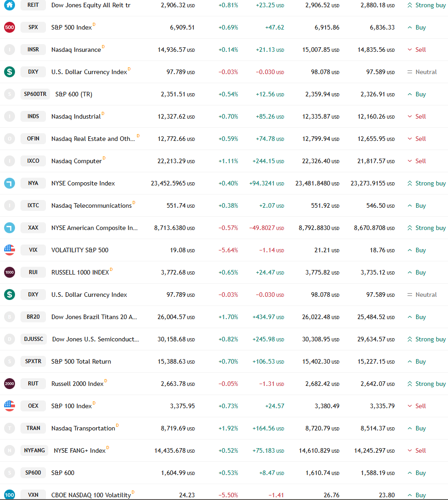Open the Nasdaq Telecommunications link
This screenshot has height=500, width=448.
91,205
